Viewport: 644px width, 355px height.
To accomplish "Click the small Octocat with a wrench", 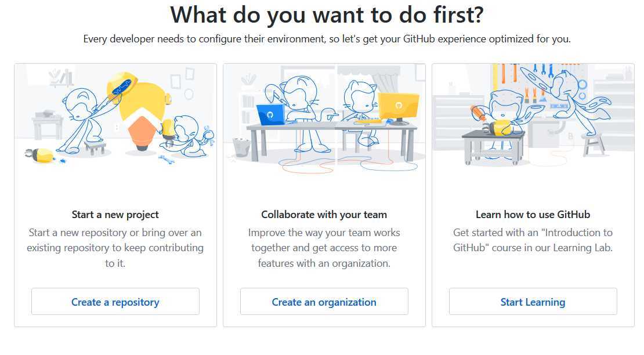I will click(190, 136).
